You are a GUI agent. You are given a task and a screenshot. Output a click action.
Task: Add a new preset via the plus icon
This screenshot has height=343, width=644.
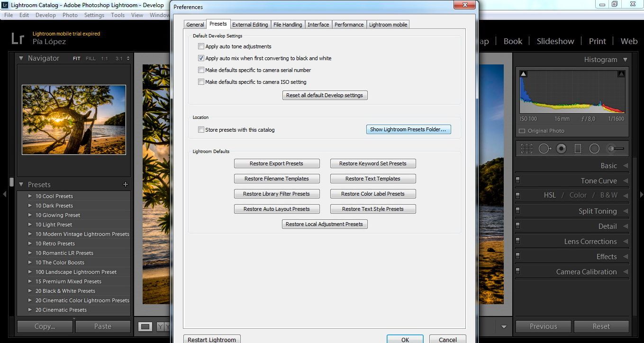[125, 184]
